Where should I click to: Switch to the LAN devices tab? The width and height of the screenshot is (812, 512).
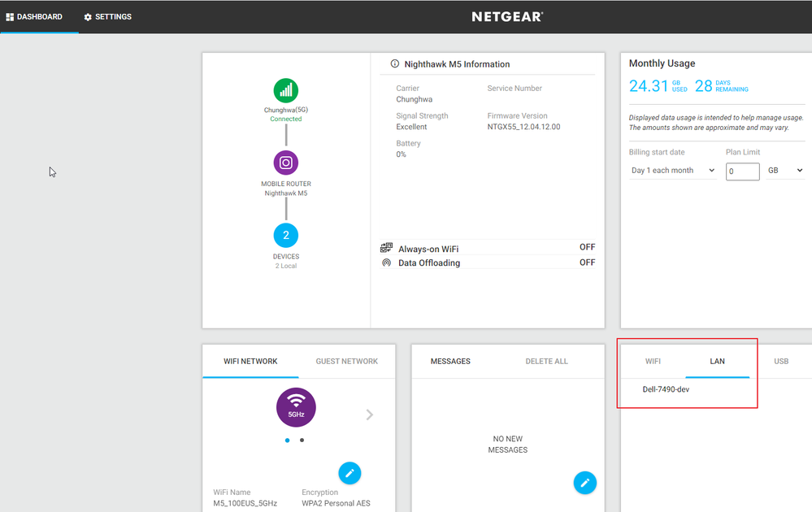click(717, 362)
